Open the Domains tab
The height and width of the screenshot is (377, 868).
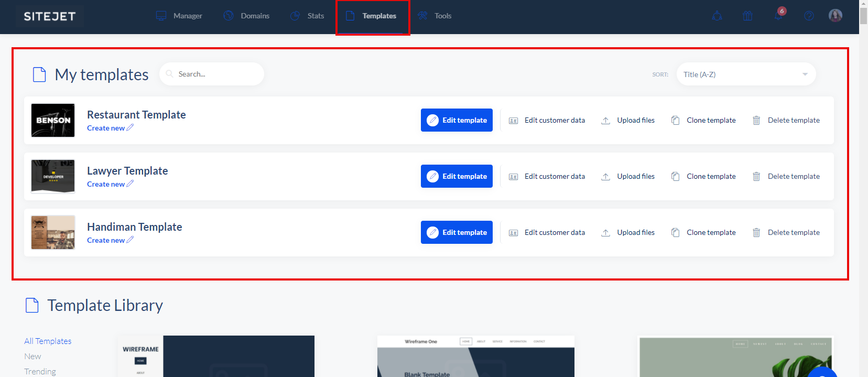[246, 16]
